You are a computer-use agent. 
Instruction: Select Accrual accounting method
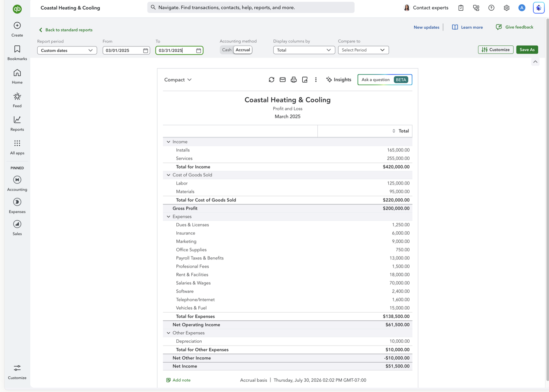243,50
